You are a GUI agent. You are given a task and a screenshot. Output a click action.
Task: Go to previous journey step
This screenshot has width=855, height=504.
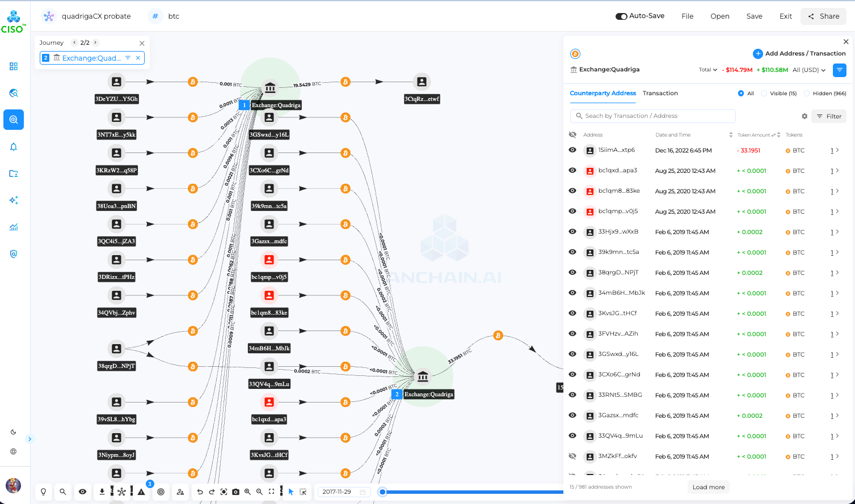click(x=74, y=43)
